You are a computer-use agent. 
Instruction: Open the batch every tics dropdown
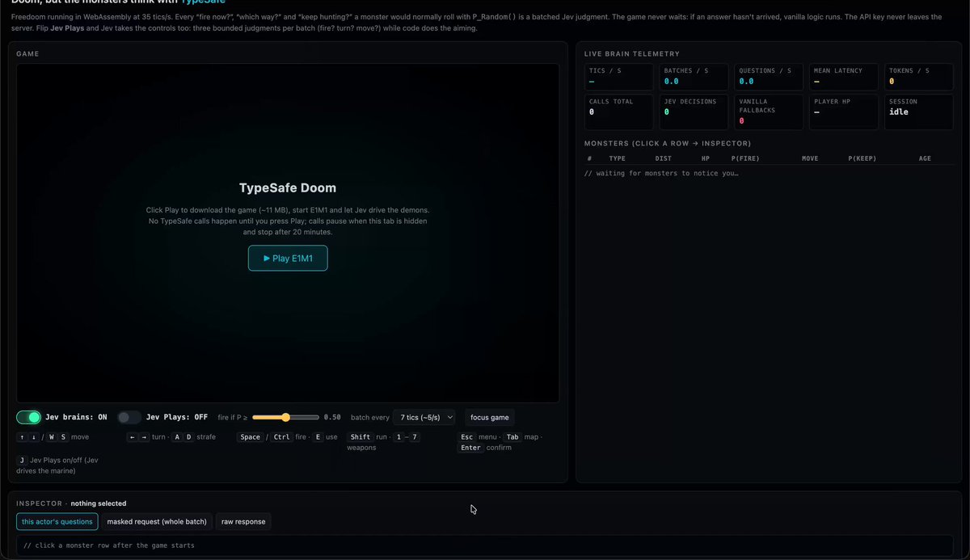tap(424, 417)
